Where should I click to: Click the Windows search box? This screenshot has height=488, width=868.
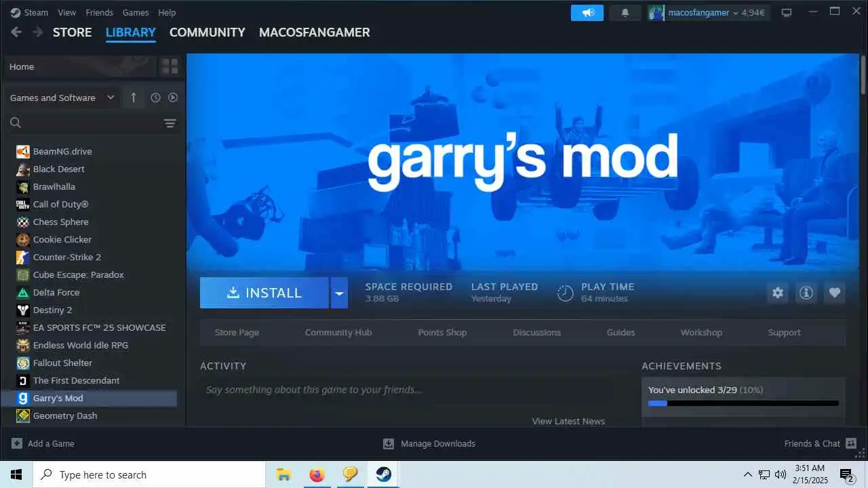click(x=149, y=474)
